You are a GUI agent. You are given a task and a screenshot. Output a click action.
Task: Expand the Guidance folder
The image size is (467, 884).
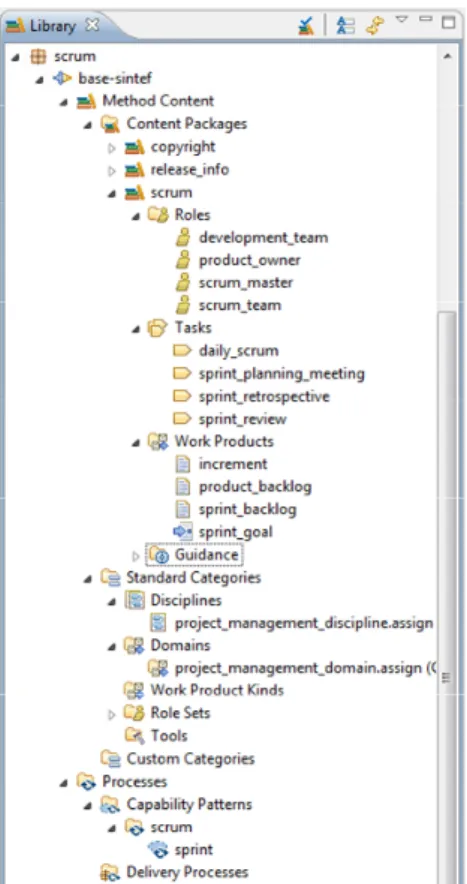[x=135, y=555]
